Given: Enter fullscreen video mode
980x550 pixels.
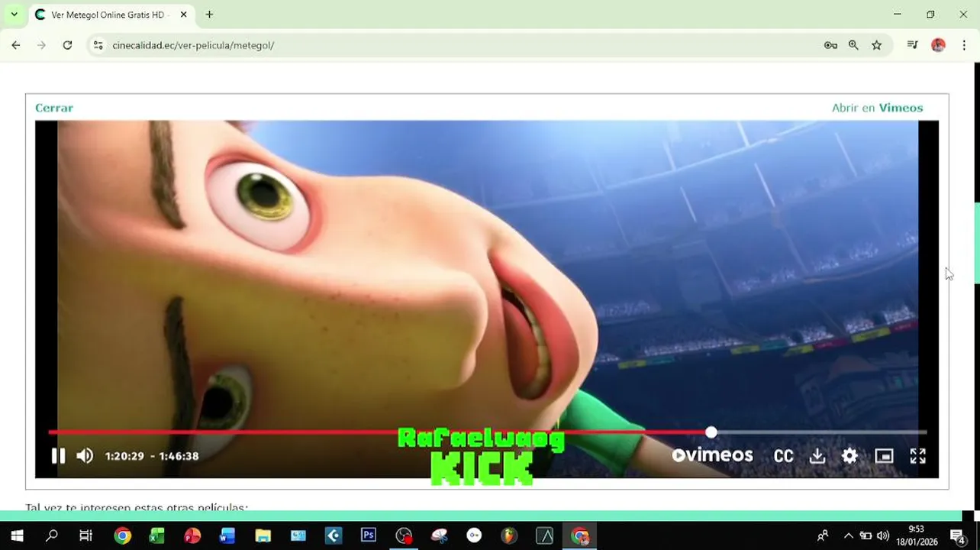Looking at the screenshot, I should pos(918,456).
